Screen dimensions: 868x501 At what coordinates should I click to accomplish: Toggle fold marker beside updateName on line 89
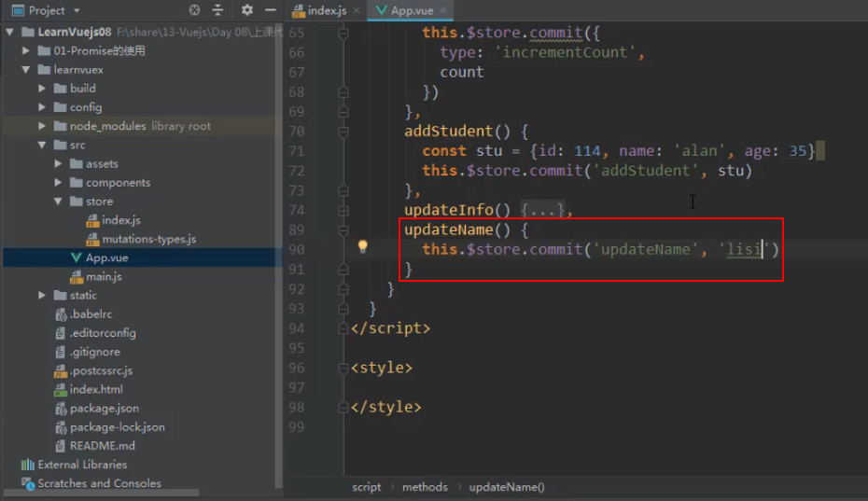point(343,230)
